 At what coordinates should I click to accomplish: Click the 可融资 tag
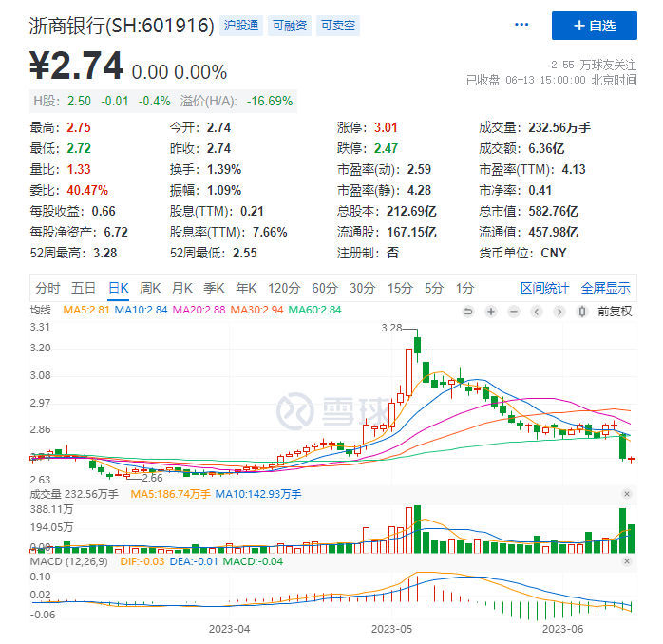pyautogui.click(x=290, y=26)
